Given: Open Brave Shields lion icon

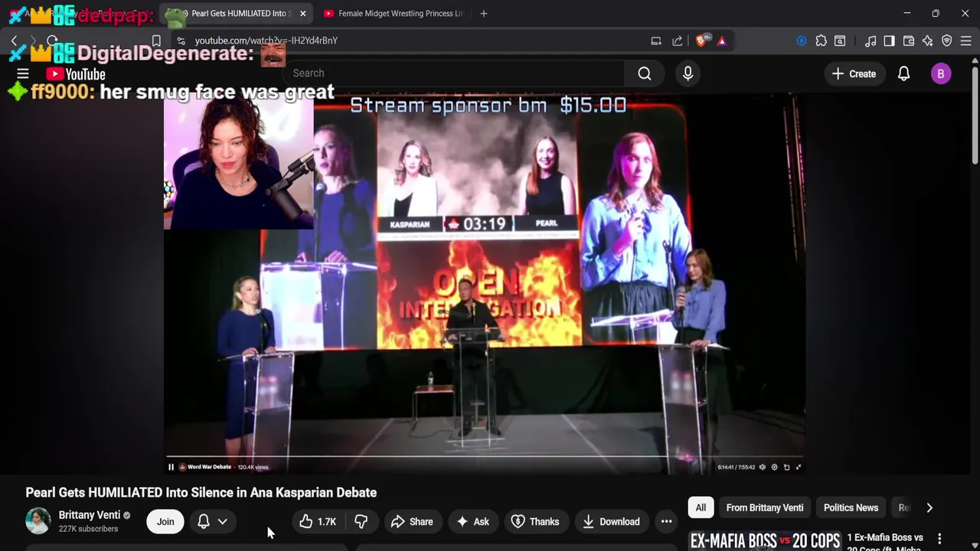Looking at the screenshot, I should pos(701,41).
